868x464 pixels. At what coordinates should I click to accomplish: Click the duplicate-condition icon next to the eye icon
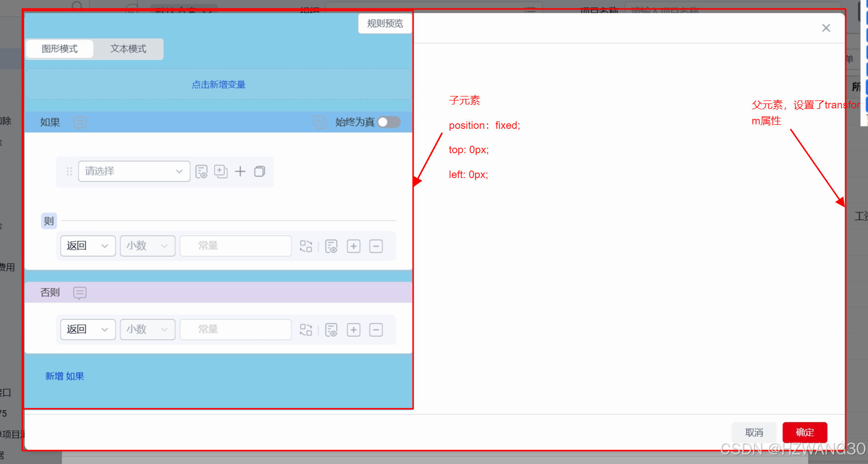point(221,172)
